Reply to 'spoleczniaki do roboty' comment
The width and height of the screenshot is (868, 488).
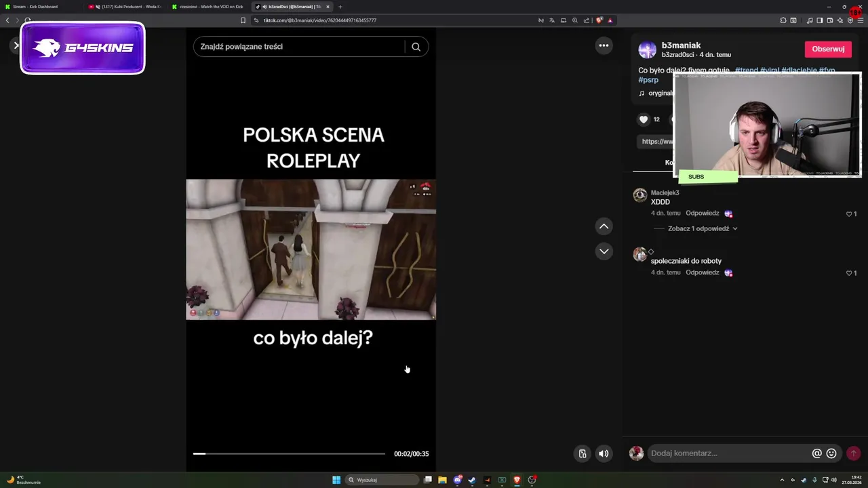[703, 272]
